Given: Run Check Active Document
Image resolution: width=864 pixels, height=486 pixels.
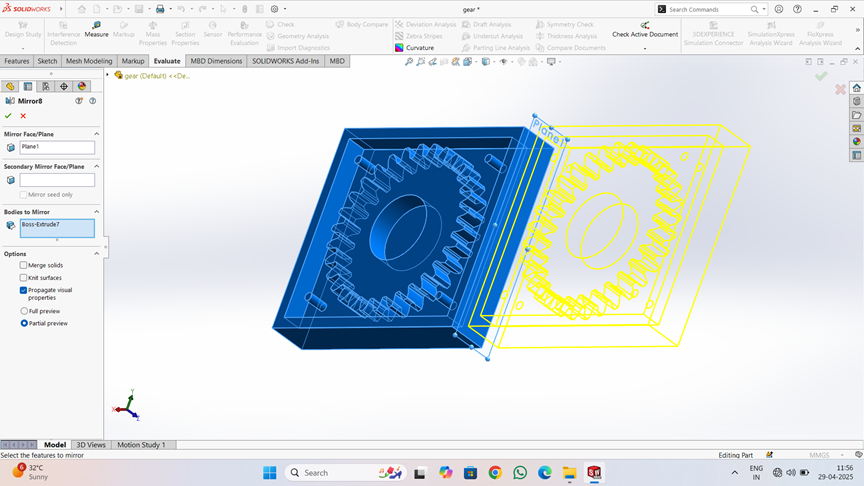Looking at the screenshot, I should point(645,30).
